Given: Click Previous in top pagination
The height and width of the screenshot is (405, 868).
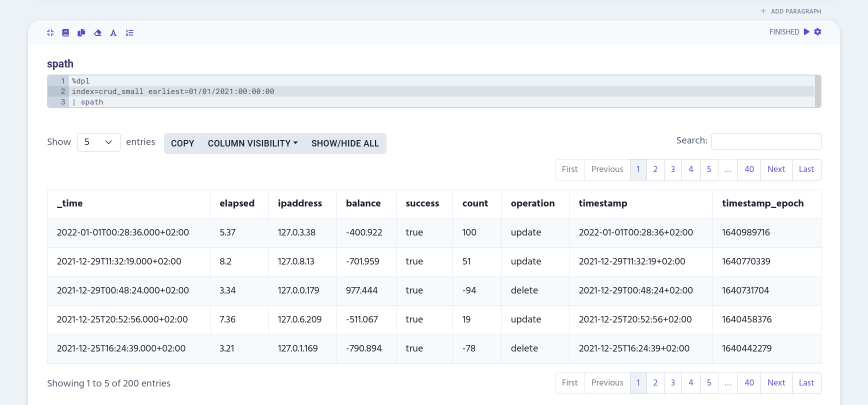Looking at the screenshot, I should click(607, 169).
